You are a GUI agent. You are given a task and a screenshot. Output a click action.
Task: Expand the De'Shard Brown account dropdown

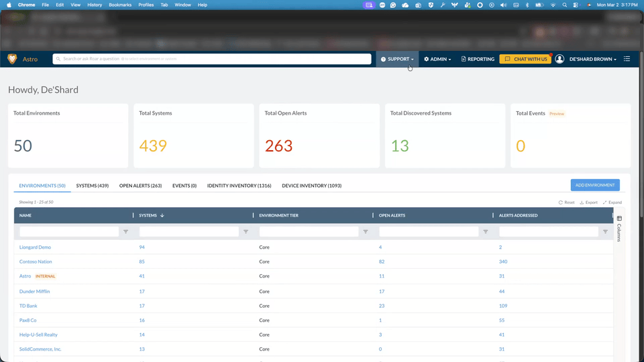592,59
